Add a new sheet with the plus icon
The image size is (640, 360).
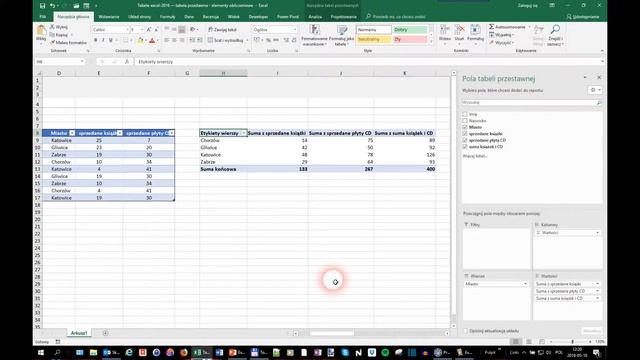click(x=105, y=333)
